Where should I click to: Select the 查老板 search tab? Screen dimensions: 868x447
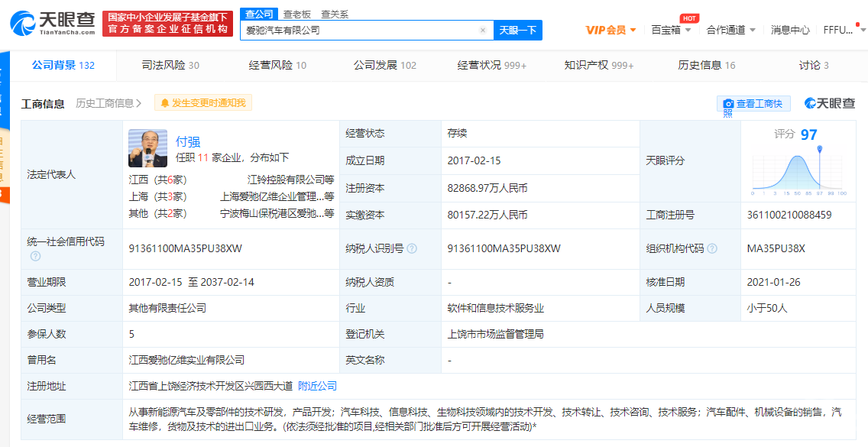click(296, 15)
